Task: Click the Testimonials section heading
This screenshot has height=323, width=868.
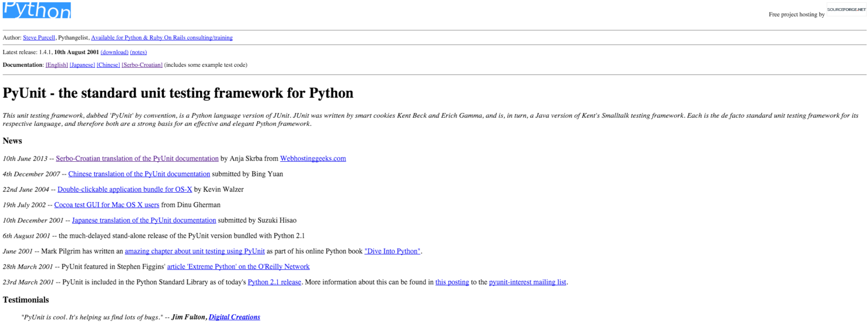Action: (x=25, y=300)
